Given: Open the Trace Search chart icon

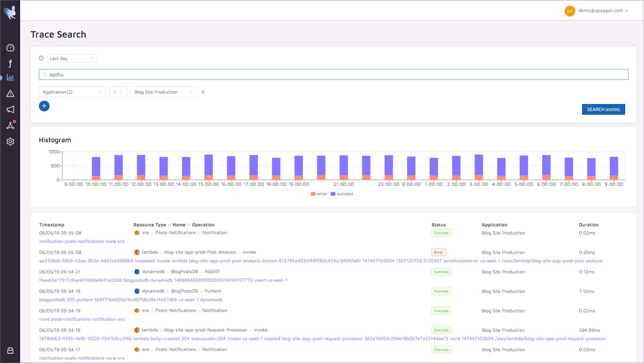Looking at the screenshot, I should [10, 77].
